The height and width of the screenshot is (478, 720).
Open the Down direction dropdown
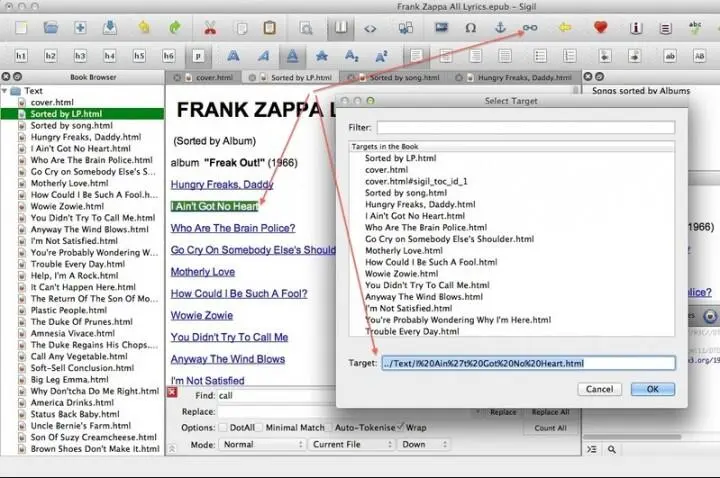[x=424, y=444]
